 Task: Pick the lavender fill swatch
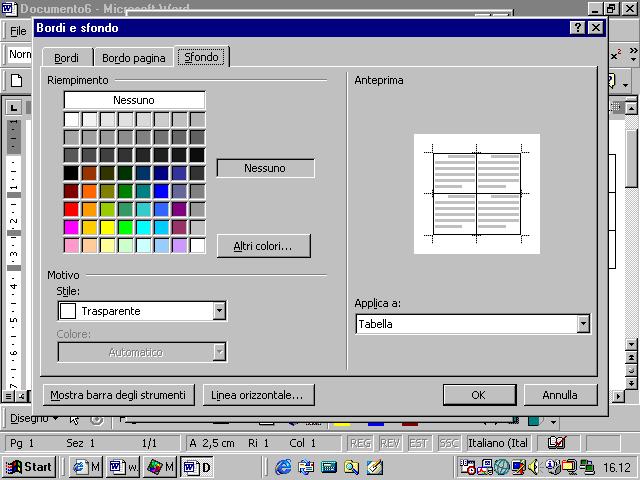179,245
